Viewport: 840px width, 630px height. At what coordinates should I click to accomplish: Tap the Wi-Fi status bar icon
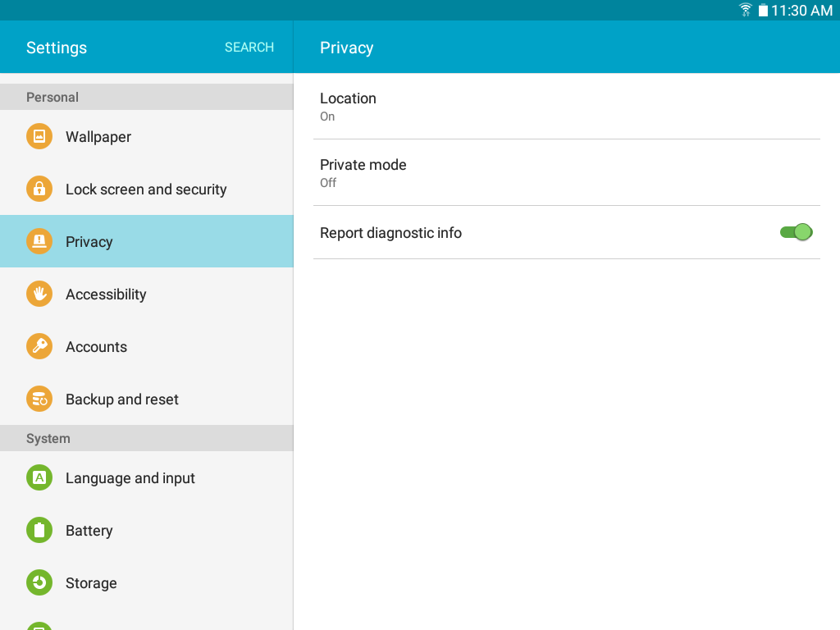745,10
